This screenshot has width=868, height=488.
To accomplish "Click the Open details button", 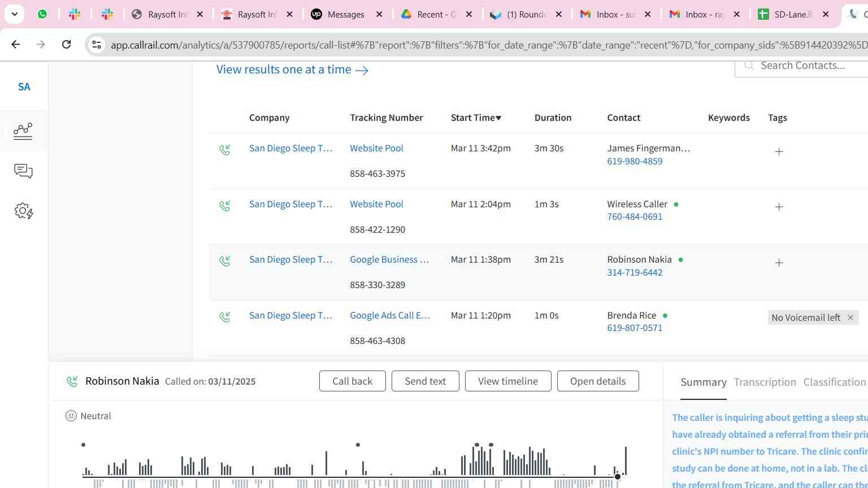I will click(x=598, y=381).
